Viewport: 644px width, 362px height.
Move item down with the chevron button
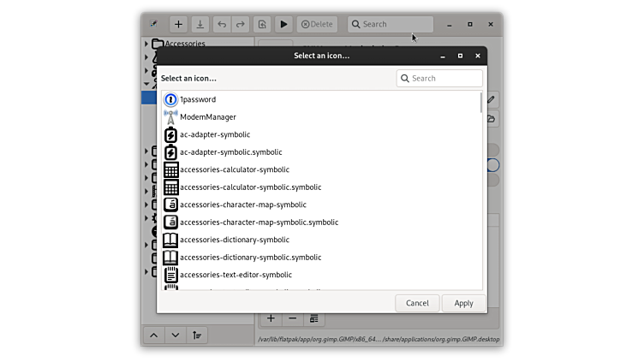click(175, 335)
